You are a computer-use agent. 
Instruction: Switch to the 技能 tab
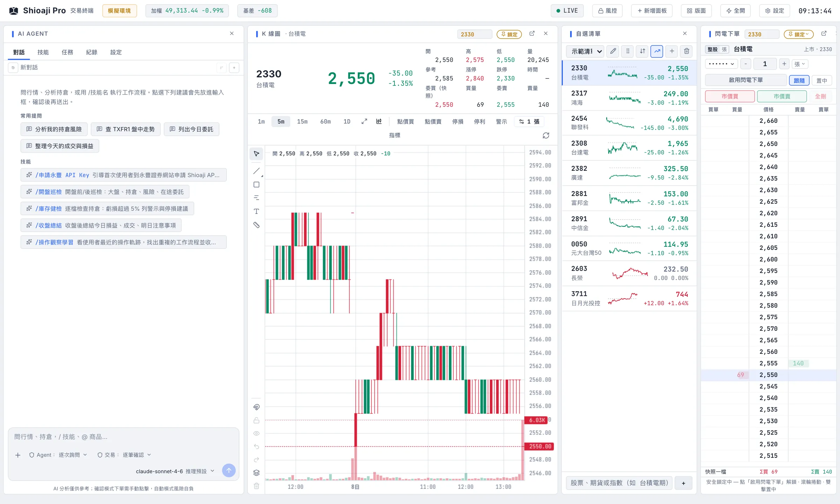[x=43, y=52]
